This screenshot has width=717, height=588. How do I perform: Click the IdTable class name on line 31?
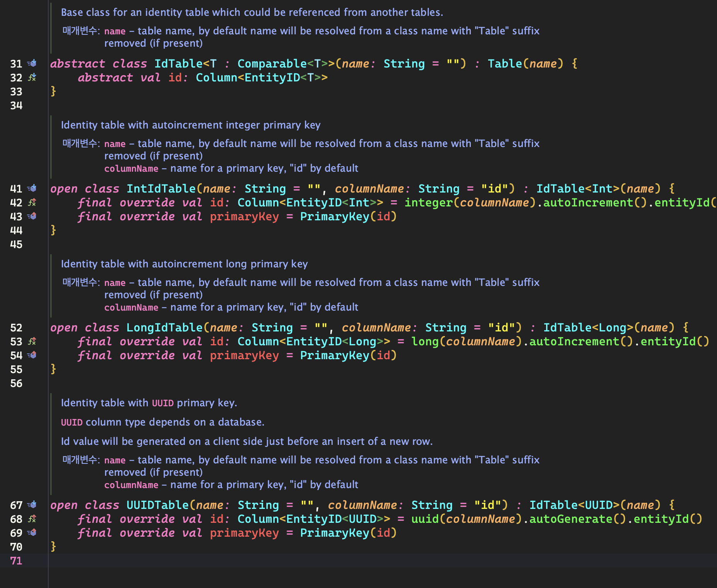(178, 64)
